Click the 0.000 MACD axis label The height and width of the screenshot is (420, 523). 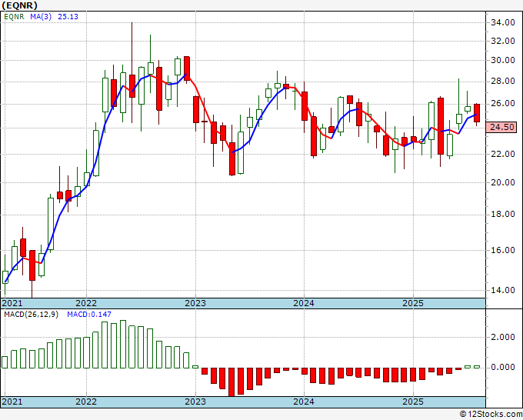point(503,367)
